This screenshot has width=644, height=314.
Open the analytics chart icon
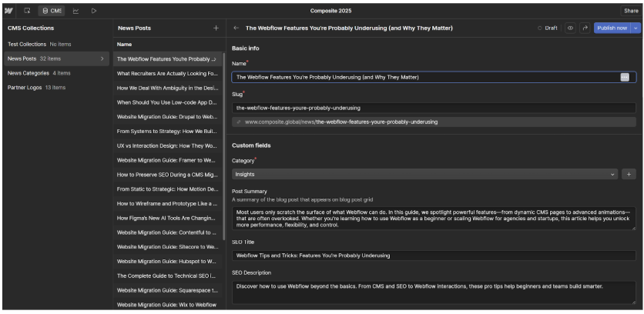coord(76,11)
